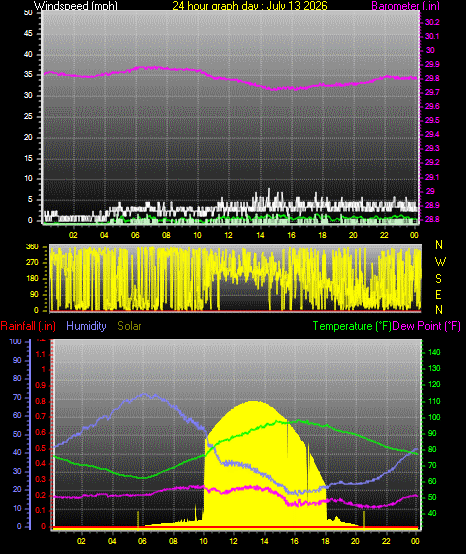466x554 pixels.
Task: Click the magenta "Dew Point (°F)" legend label
Action: tap(426, 326)
